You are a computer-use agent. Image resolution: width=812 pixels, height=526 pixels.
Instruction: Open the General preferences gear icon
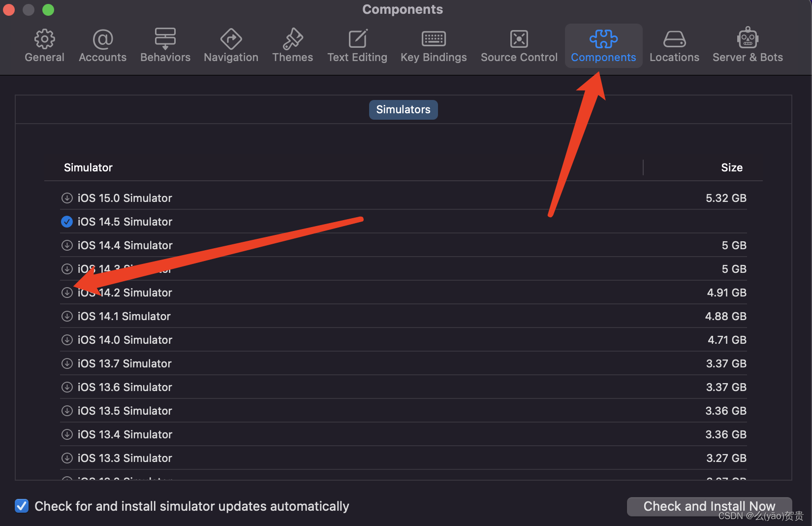pyautogui.click(x=44, y=39)
